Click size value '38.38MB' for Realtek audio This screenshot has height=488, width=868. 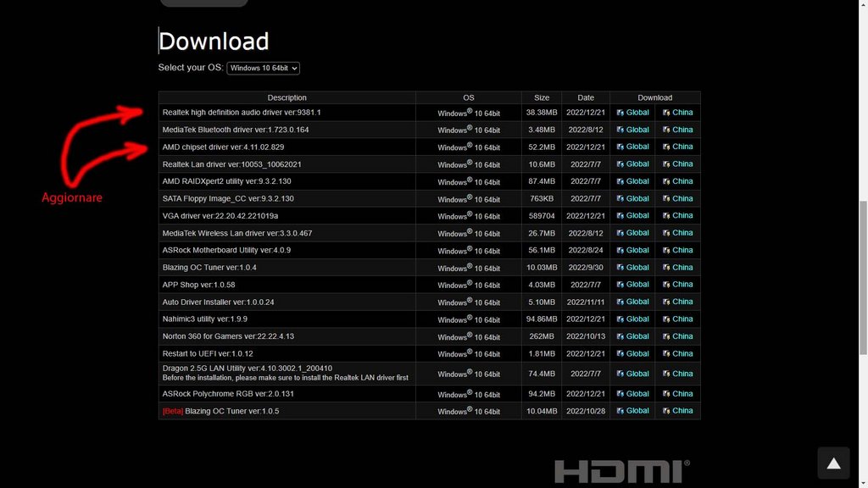(x=542, y=113)
